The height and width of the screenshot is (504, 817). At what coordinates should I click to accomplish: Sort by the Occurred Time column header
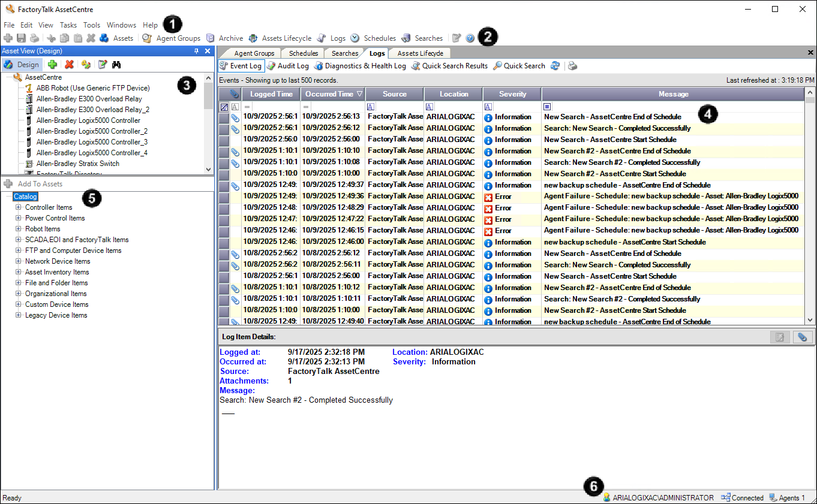(333, 94)
